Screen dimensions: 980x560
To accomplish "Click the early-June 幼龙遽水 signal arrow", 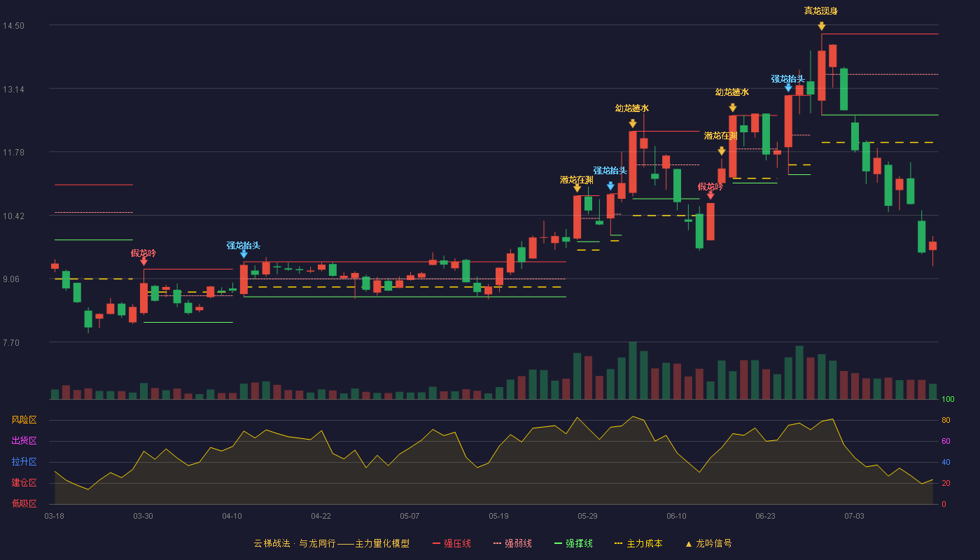I will click(x=633, y=123).
